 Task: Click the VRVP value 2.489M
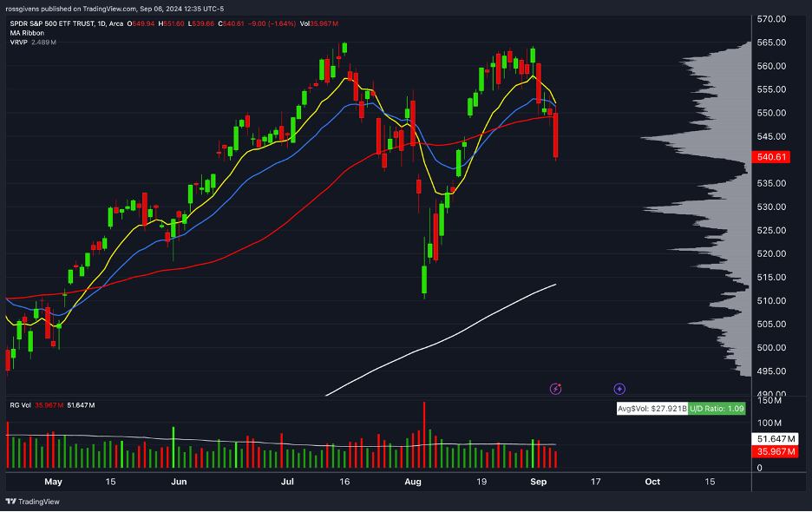coord(43,42)
